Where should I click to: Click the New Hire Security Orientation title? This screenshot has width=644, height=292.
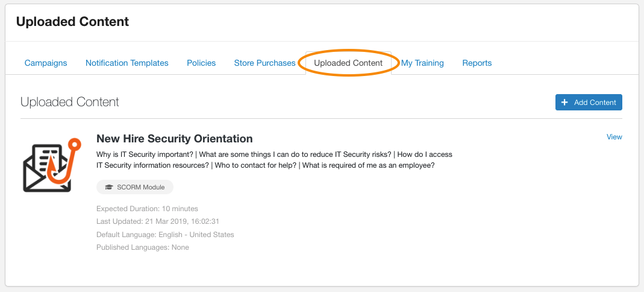click(175, 139)
